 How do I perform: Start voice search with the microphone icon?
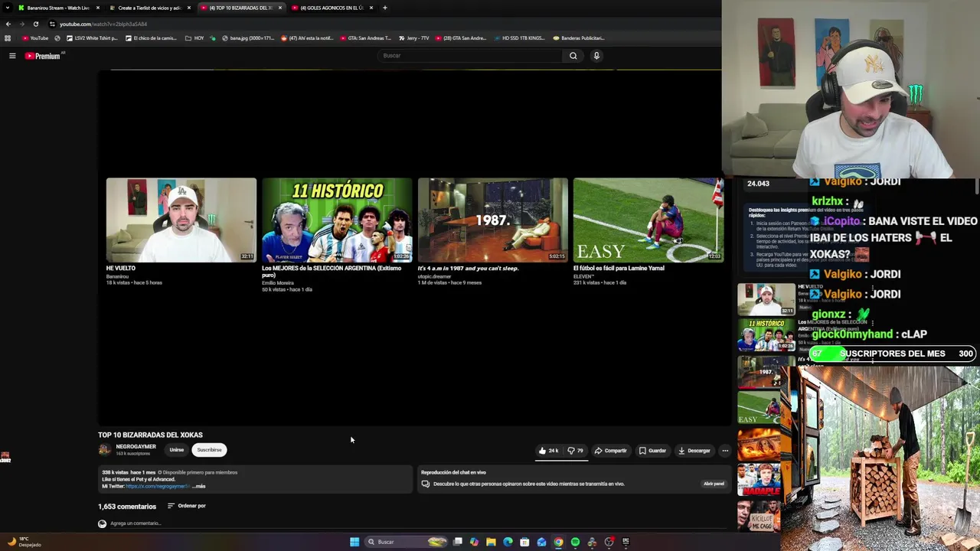coord(596,56)
